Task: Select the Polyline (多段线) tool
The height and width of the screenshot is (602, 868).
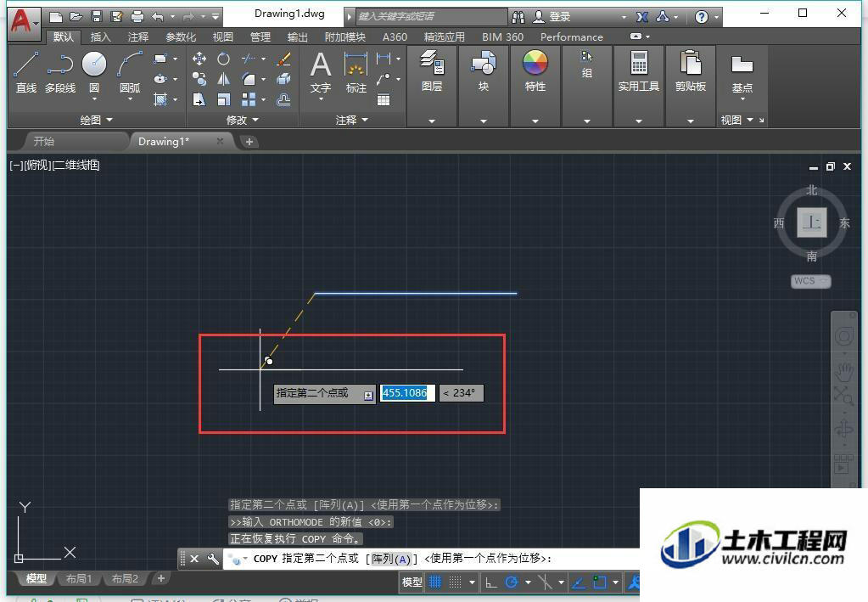Action: click(59, 72)
